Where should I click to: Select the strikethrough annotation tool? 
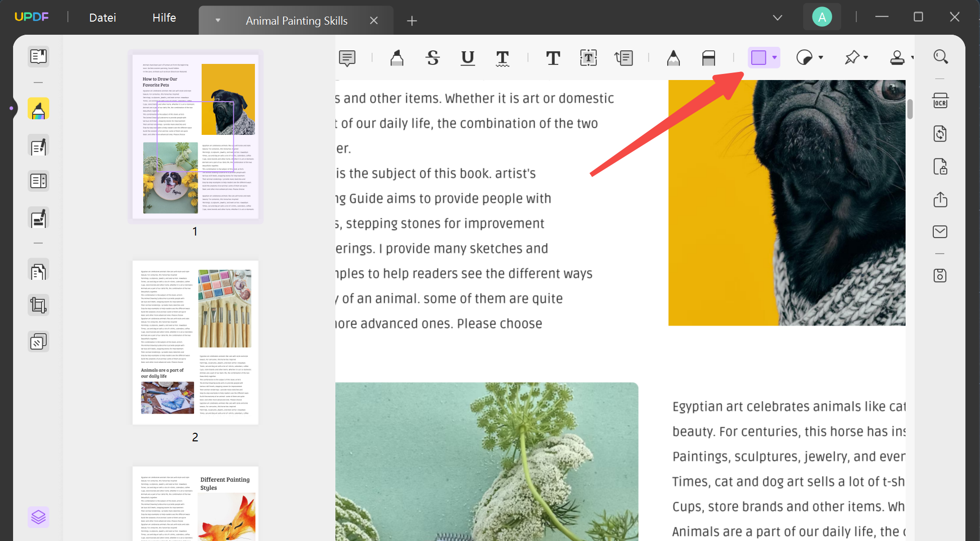point(432,58)
